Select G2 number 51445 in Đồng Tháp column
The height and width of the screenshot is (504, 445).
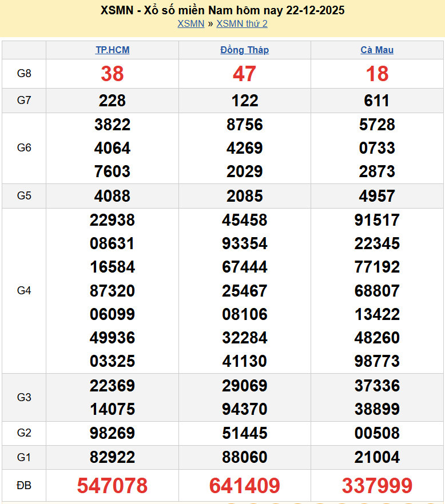point(244,433)
